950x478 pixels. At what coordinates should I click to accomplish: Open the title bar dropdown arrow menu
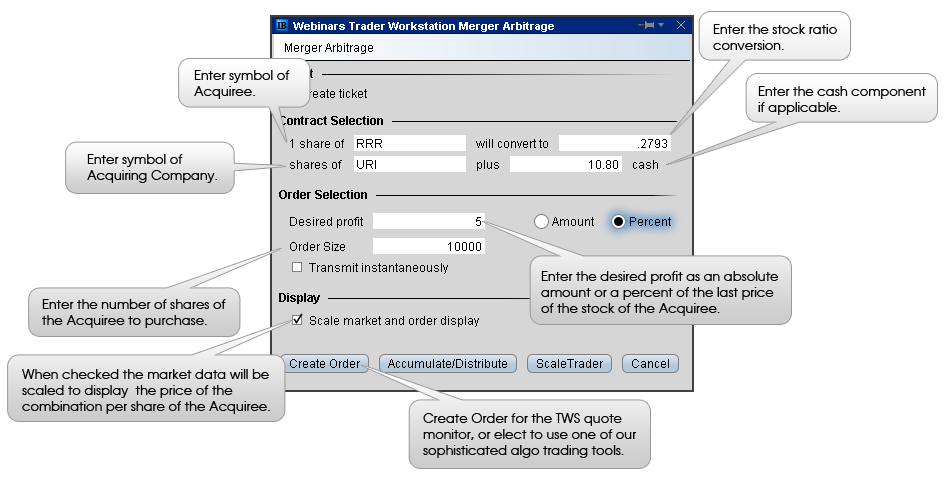click(661, 25)
